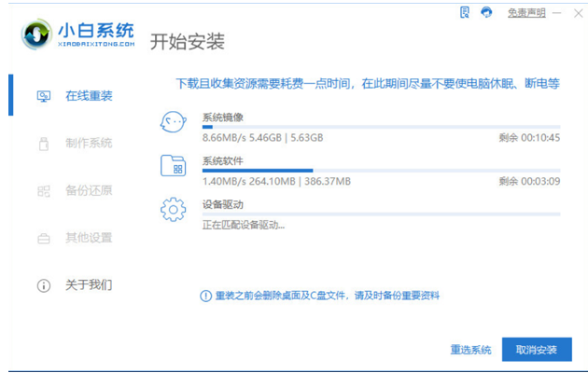Click the 正在匹配设备驱动... status text
This screenshot has height=373, width=588.
point(244,225)
